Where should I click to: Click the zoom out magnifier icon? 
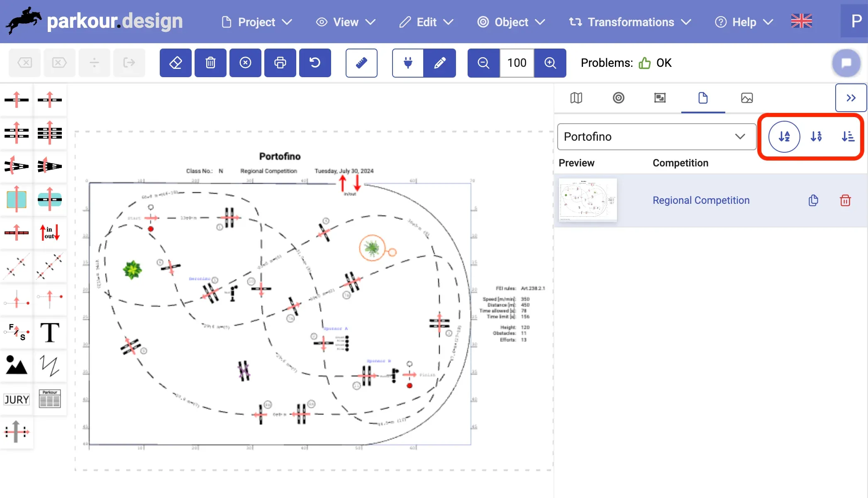pyautogui.click(x=483, y=63)
